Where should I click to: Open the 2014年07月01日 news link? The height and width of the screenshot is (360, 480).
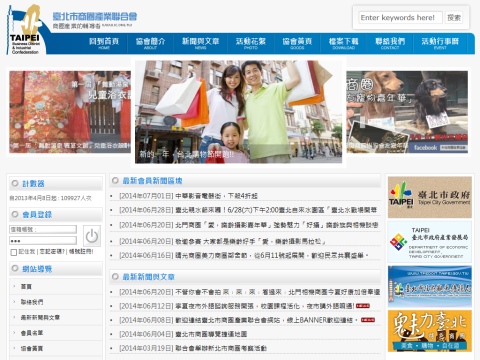pyautogui.click(x=188, y=196)
